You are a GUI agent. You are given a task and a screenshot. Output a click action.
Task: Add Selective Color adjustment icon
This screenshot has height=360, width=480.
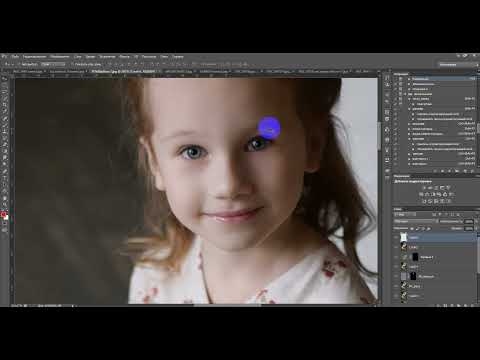coord(448,201)
